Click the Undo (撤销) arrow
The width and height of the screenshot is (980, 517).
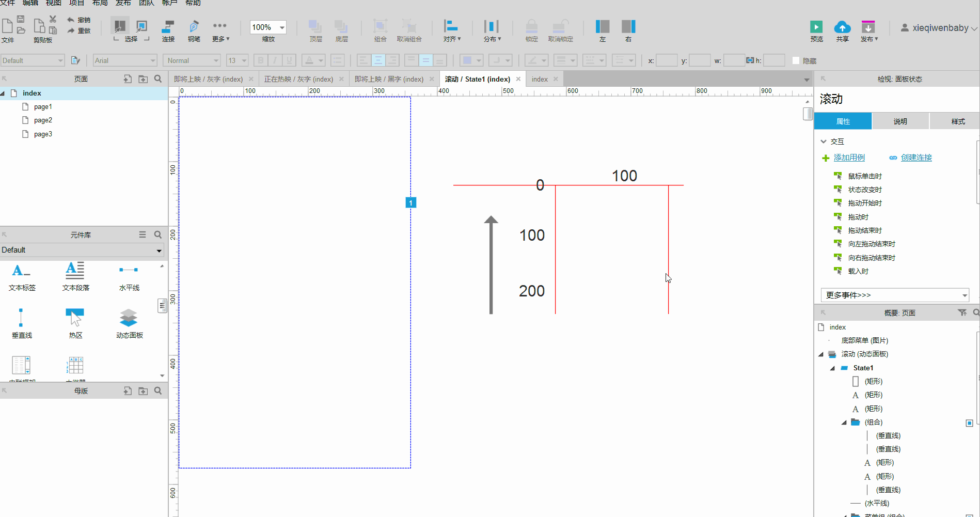[x=71, y=20]
